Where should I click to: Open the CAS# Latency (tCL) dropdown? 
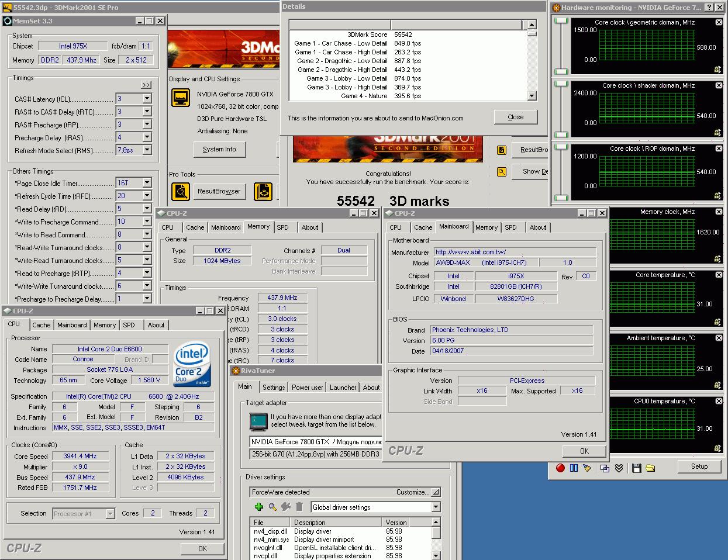pos(147,99)
